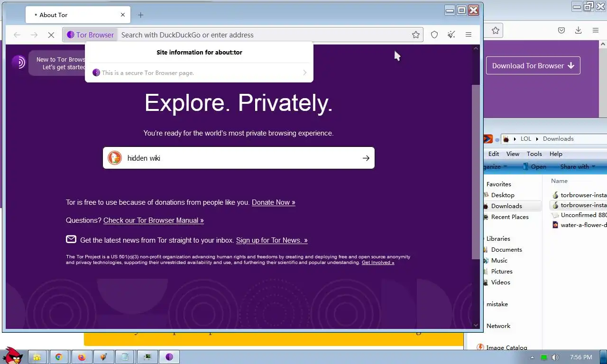Select Desktop in Explorer Favorites

503,195
